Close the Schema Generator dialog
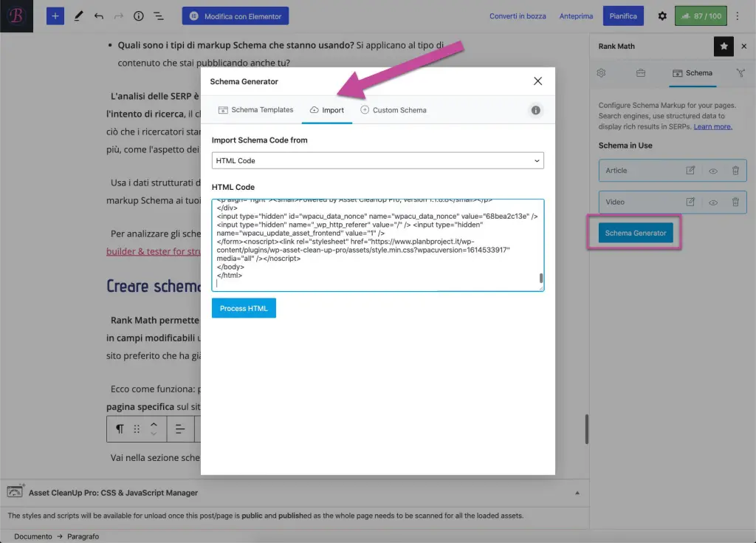This screenshot has width=756, height=543. tap(537, 81)
